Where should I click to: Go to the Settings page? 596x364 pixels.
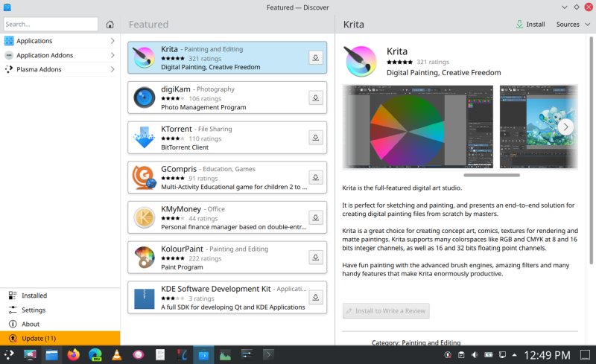34,310
